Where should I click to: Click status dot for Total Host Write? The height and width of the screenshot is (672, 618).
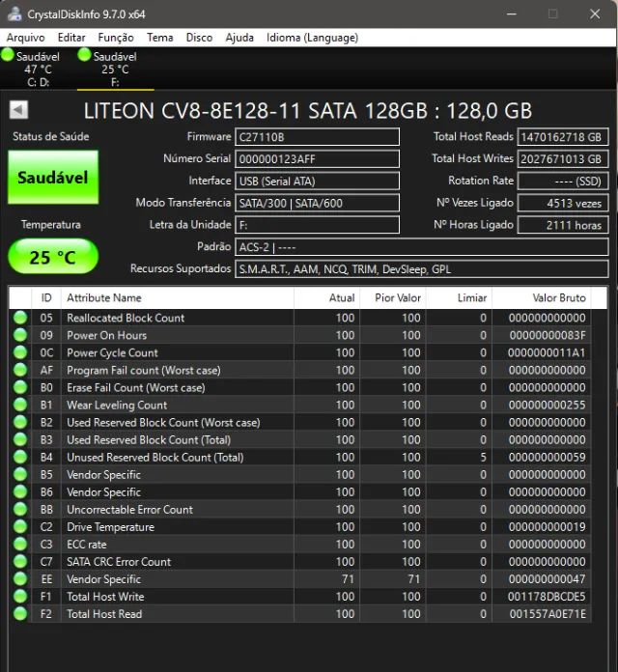[20, 597]
